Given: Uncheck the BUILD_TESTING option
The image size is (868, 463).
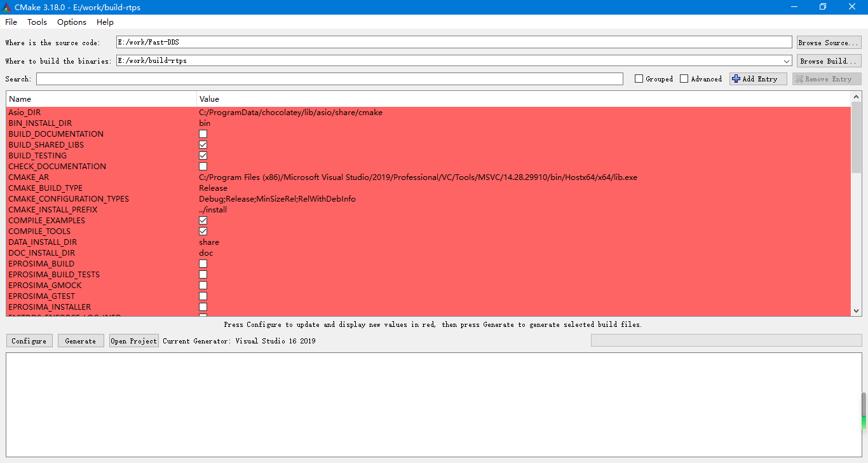Looking at the screenshot, I should pyautogui.click(x=203, y=155).
